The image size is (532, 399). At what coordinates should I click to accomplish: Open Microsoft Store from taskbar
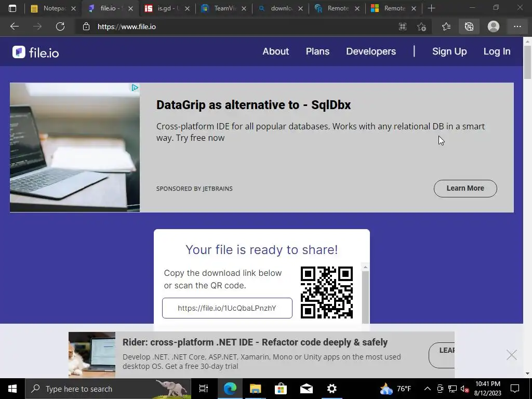click(x=281, y=389)
